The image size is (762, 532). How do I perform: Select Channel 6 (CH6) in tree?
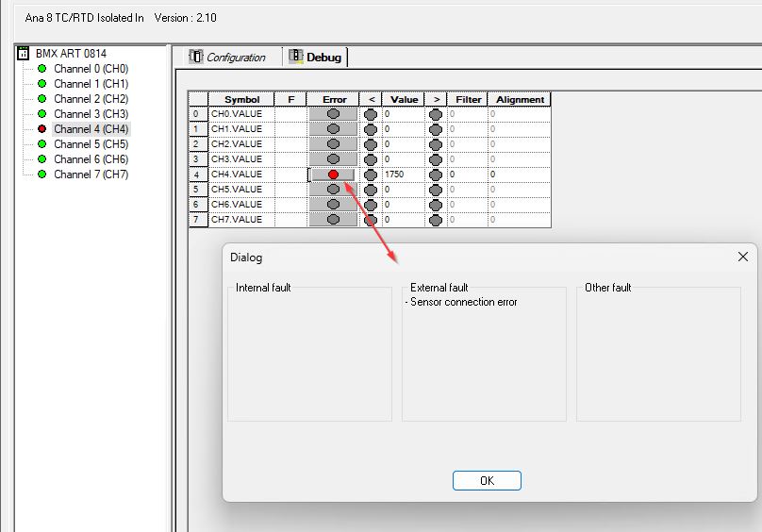pyautogui.click(x=91, y=159)
